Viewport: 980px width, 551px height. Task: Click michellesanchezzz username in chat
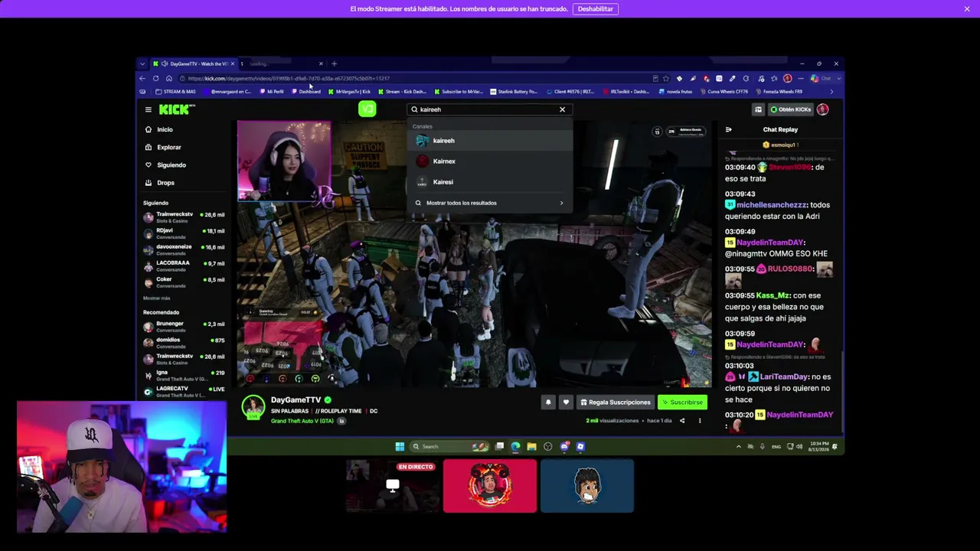[772, 205]
